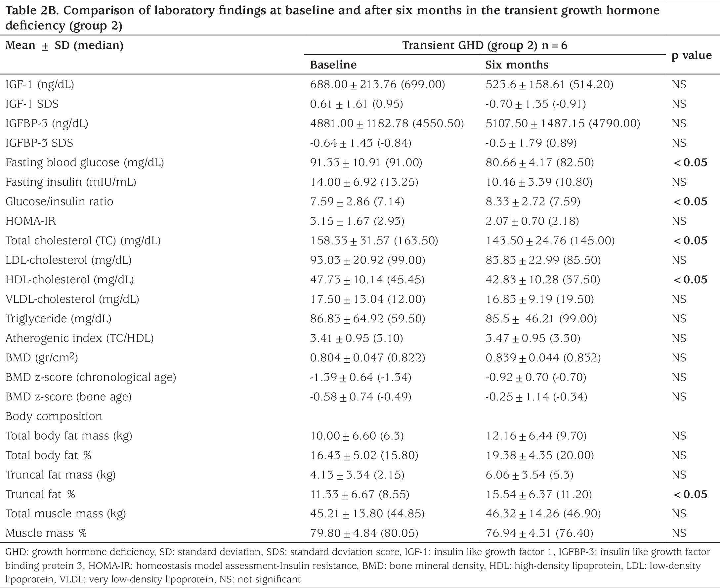Click the 'BMD (gr/cm2)' row label
Screen dimensions: 720x588
(x=42, y=357)
